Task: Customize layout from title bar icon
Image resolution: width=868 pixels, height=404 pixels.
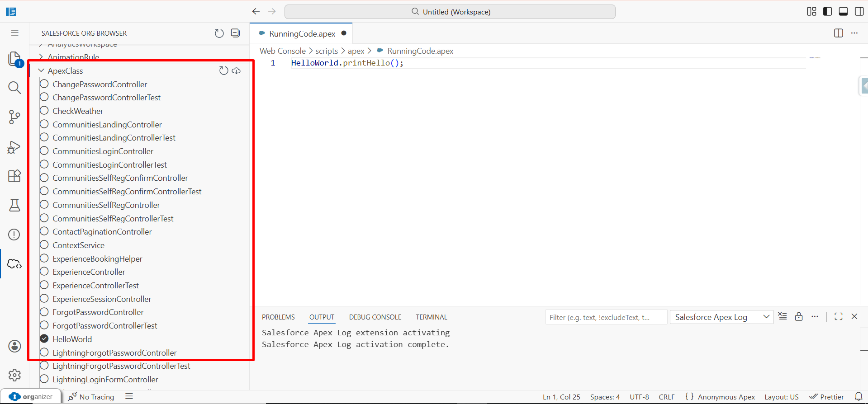Action: pyautogui.click(x=812, y=11)
